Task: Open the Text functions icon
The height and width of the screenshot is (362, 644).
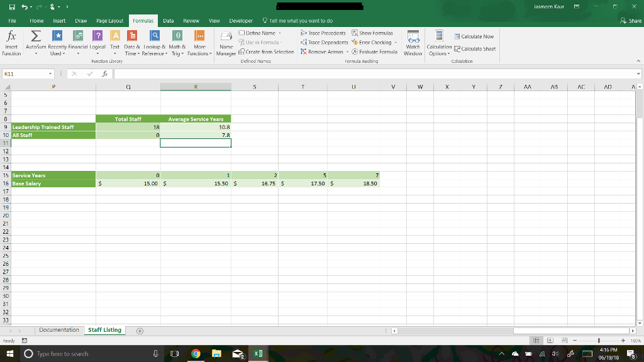Action: [x=115, y=36]
